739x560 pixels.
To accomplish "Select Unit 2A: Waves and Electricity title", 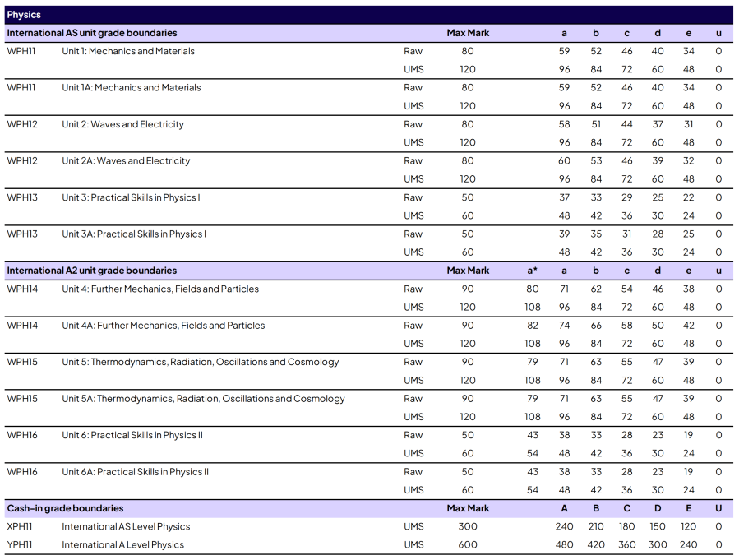I will click(x=126, y=161).
